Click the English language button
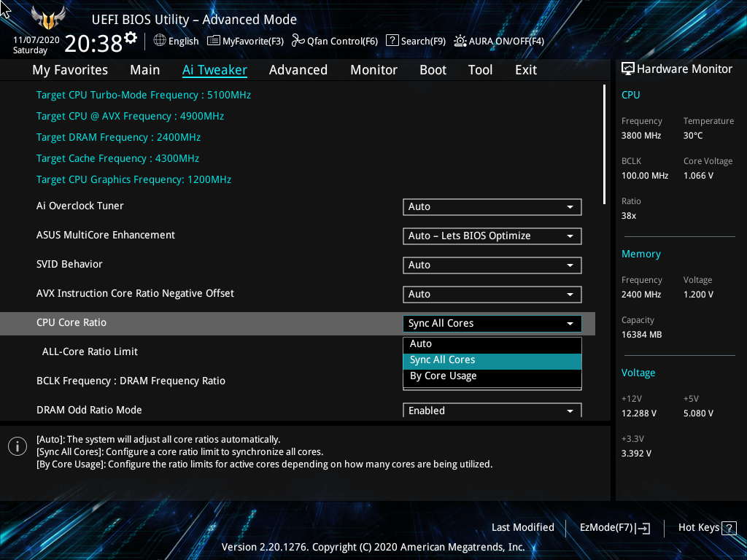747x560 pixels. coord(177,41)
